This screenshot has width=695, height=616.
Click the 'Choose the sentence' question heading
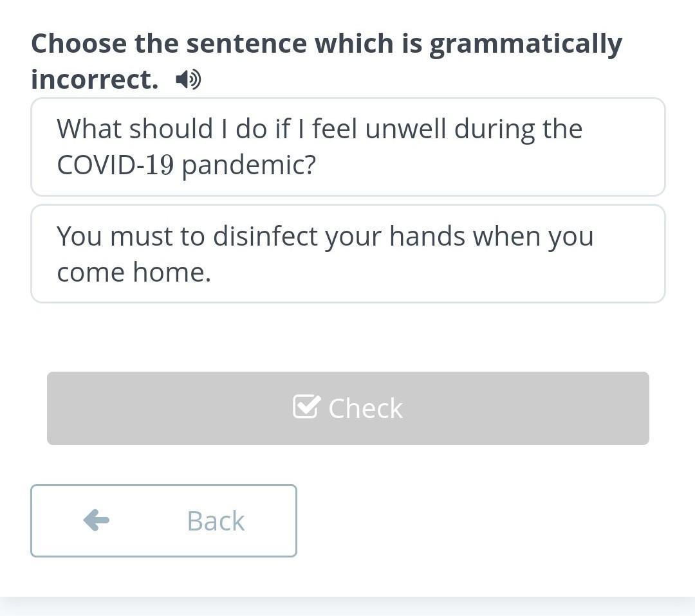[326, 44]
